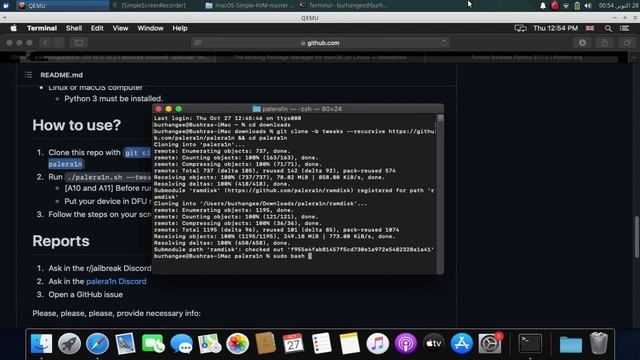Open the Edit menu

tap(97, 28)
